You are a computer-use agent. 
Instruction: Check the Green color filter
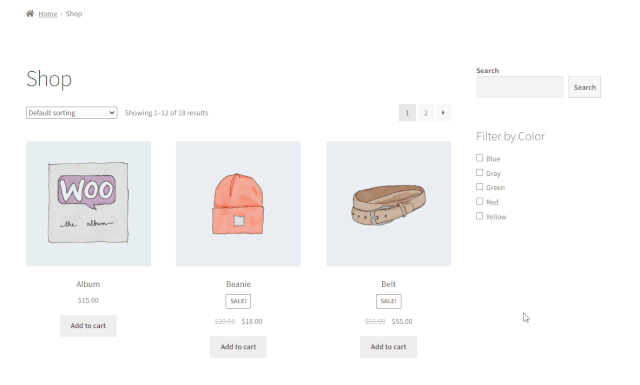pos(480,187)
